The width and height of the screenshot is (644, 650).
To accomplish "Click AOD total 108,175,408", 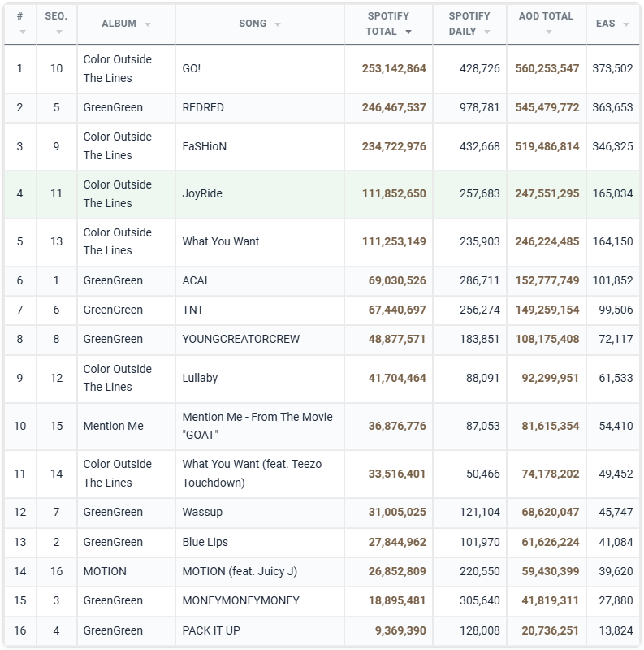I will 547,339.
